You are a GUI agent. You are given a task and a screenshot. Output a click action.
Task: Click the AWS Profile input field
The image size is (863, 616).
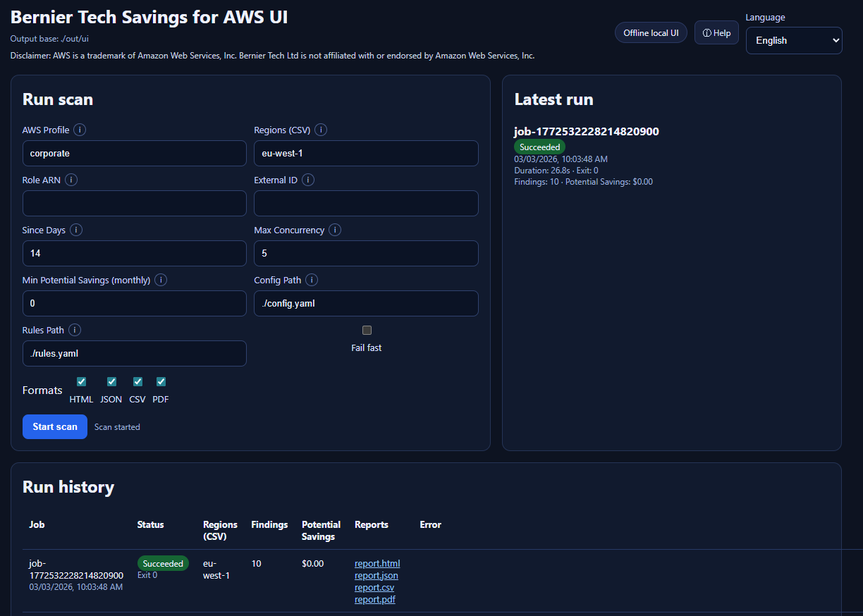(x=134, y=153)
